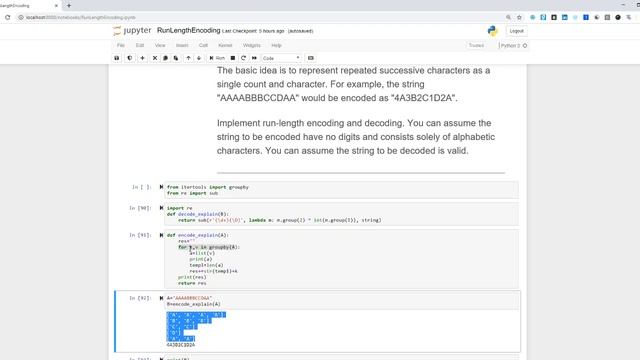Click inside the decode_explain code cell
Screen dimensions: 640x360
click(341, 214)
